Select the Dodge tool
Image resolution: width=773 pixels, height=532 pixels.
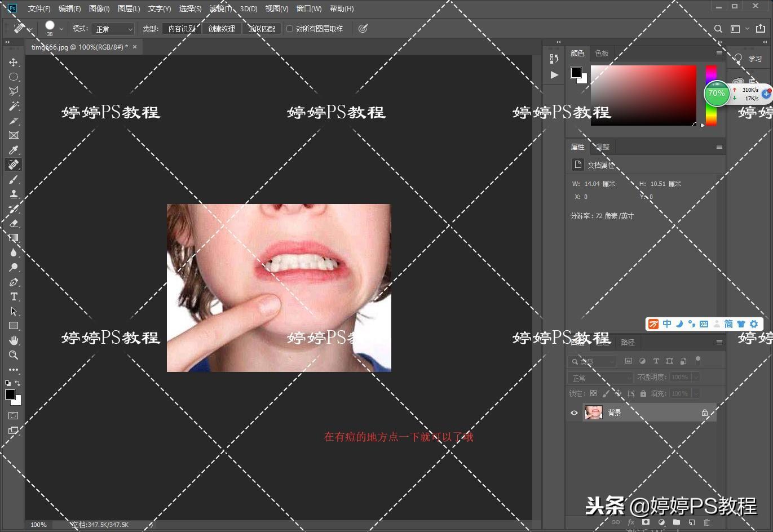pos(14,267)
